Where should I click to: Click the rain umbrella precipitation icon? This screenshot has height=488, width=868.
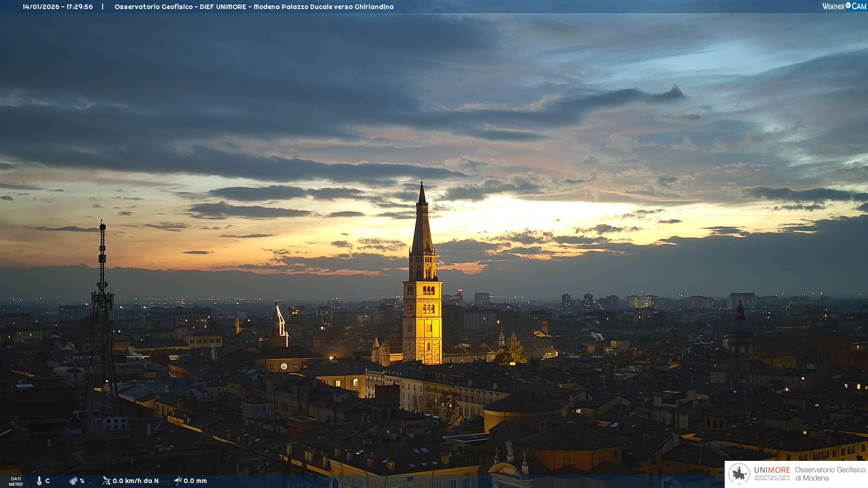click(178, 481)
